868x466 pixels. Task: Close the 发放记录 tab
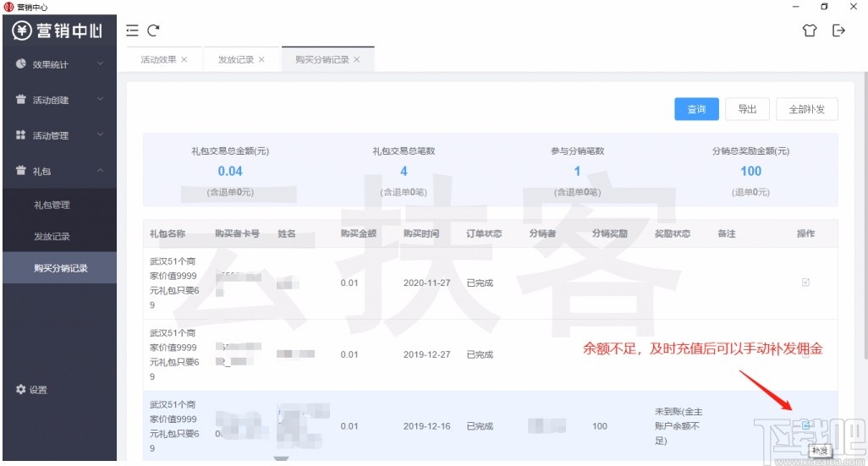coord(261,60)
